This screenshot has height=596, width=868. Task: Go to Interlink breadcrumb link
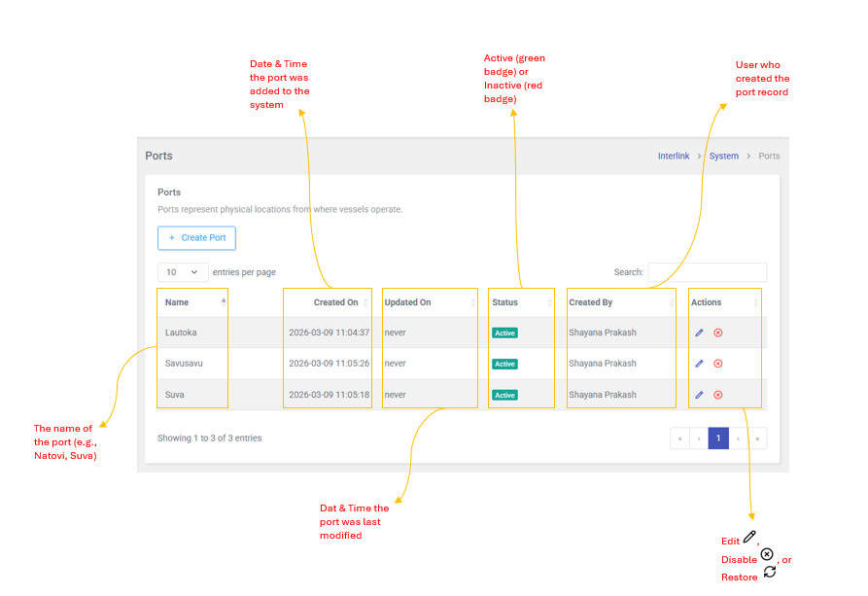tap(674, 156)
